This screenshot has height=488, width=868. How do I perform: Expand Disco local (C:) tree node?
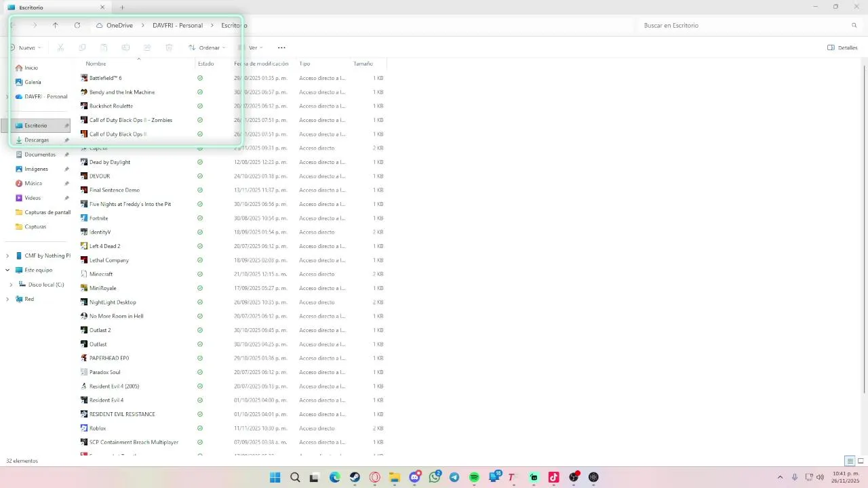tap(12, 285)
